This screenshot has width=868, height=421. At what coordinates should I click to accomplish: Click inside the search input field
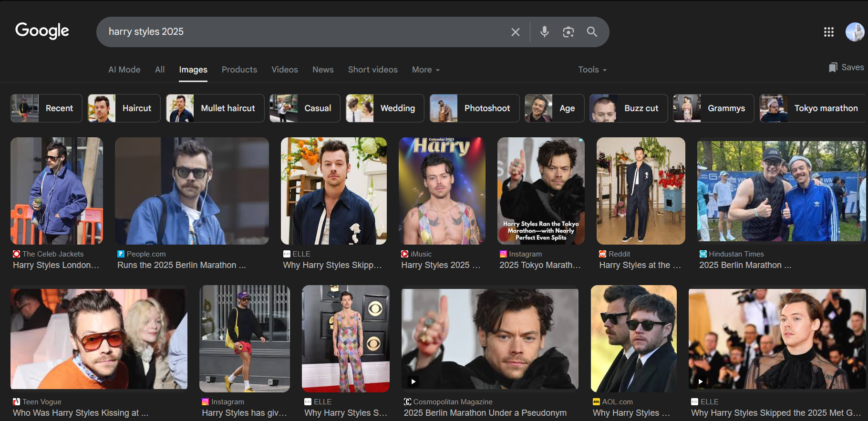(305, 32)
